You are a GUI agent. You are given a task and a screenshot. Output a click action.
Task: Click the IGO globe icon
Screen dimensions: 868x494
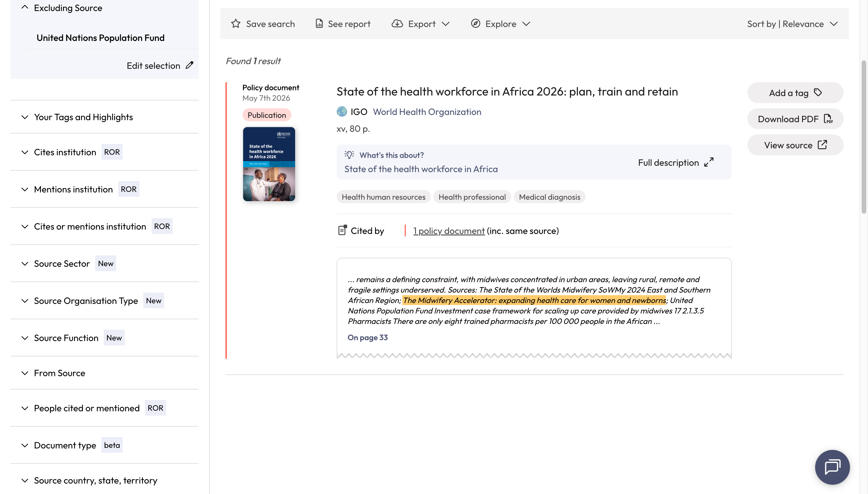point(342,111)
